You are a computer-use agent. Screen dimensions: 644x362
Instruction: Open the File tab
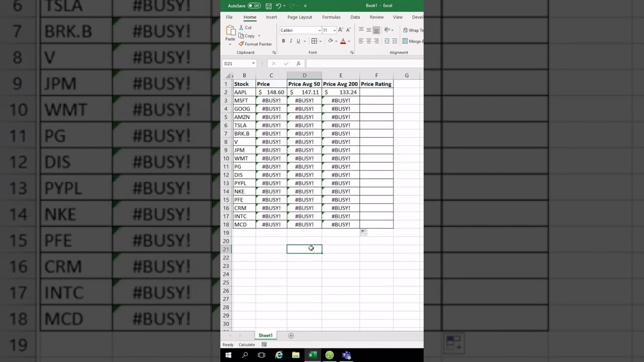pyautogui.click(x=229, y=17)
